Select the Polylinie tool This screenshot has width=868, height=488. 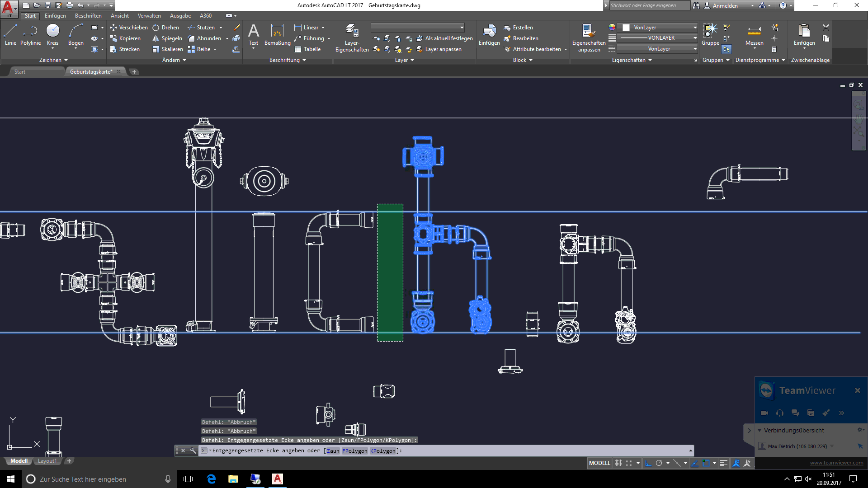click(30, 35)
